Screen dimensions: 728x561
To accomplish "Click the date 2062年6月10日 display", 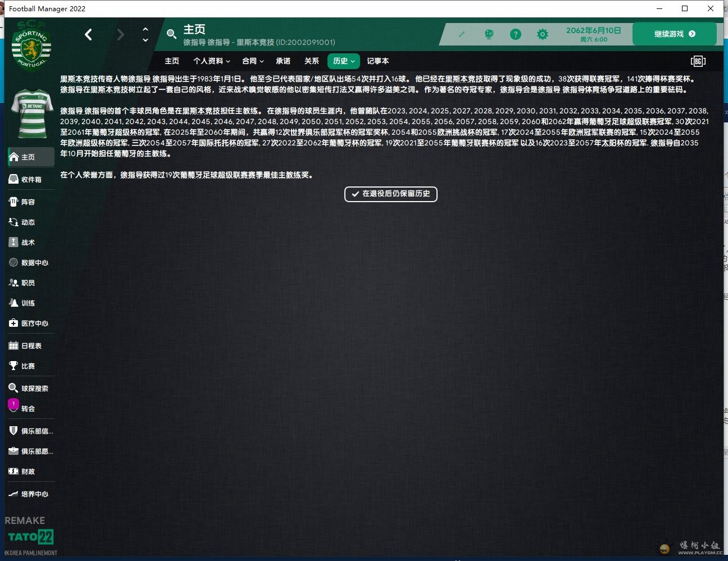I will tap(594, 31).
